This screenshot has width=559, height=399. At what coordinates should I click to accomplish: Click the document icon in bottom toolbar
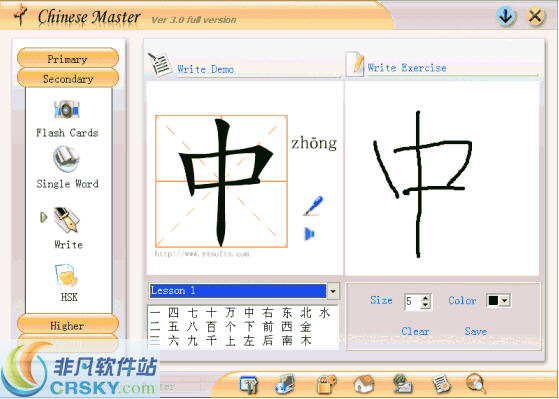[441, 384]
